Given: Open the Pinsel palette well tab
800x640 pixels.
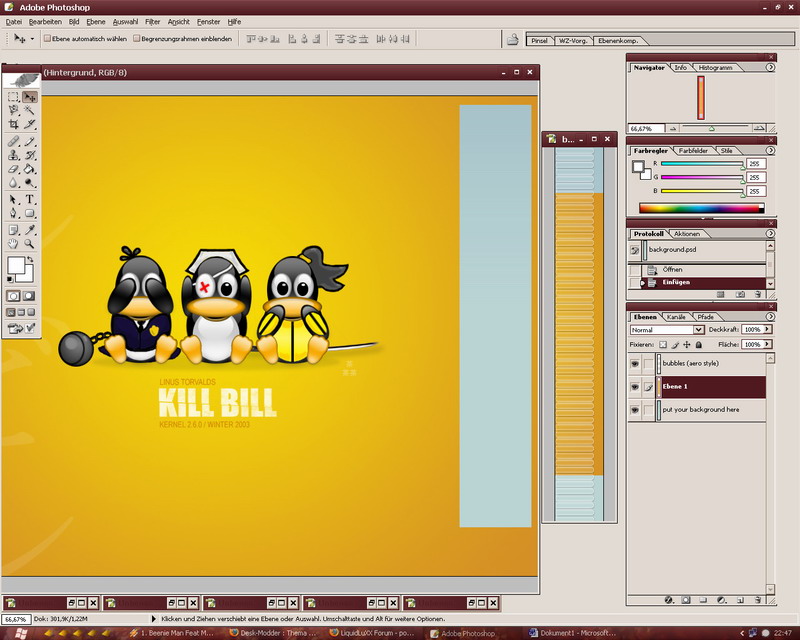Looking at the screenshot, I should (539, 41).
